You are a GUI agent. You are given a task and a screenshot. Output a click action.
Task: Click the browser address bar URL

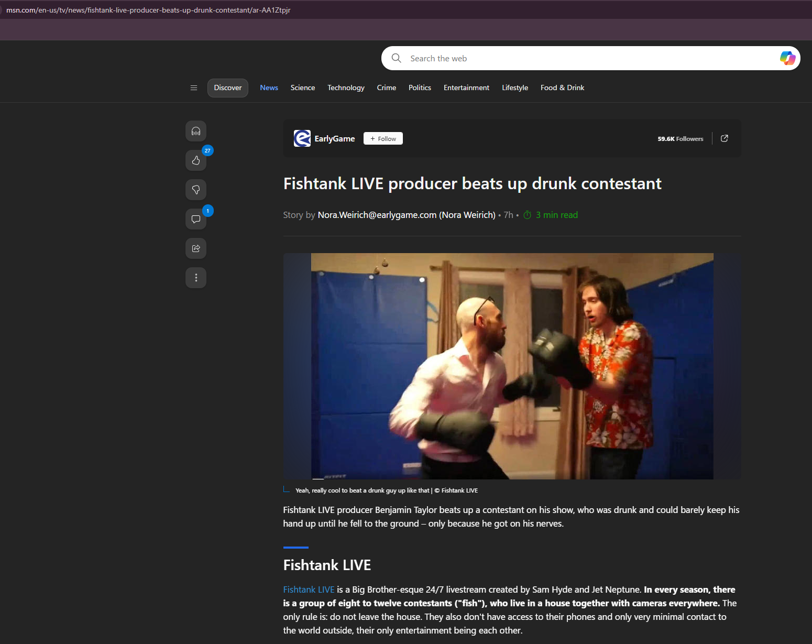(148, 10)
